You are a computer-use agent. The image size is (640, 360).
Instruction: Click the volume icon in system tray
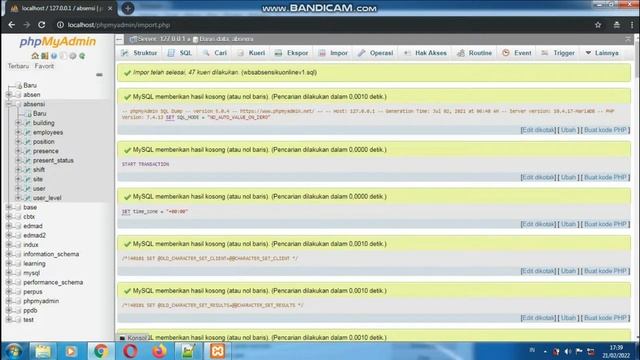pos(567,351)
